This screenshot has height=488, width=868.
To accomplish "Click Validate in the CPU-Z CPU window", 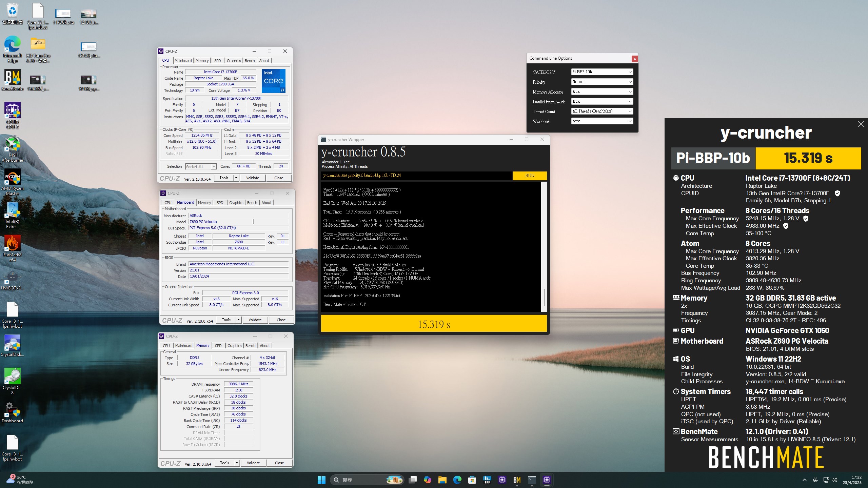I will [253, 178].
